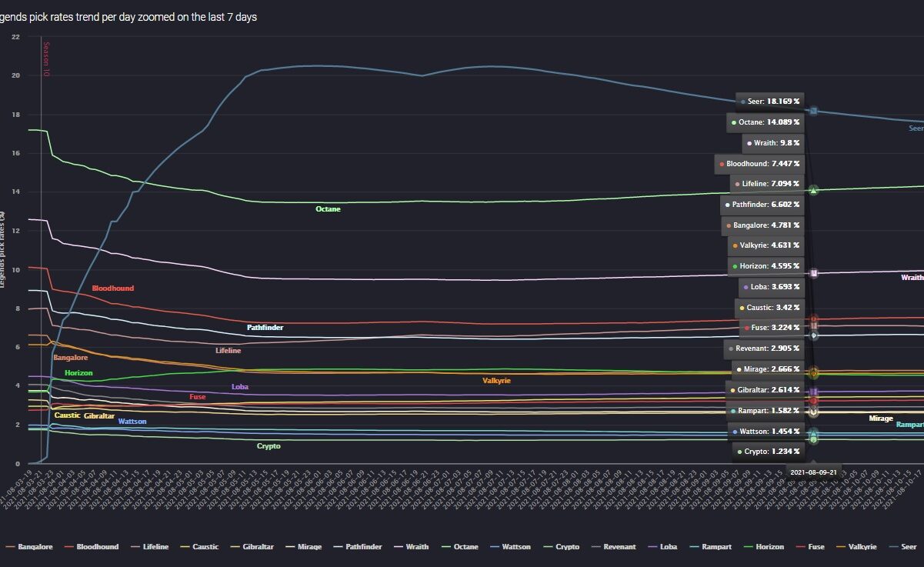Click the Octane label on the chart line

(328, 209)
